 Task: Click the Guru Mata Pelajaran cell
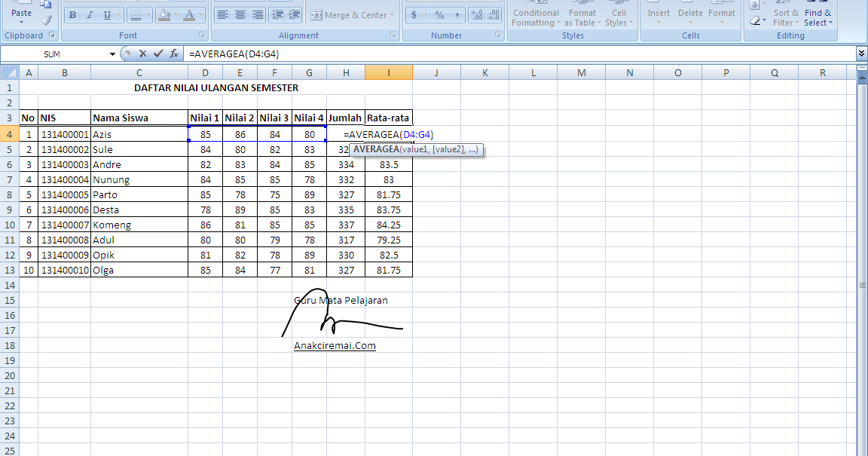341,300
